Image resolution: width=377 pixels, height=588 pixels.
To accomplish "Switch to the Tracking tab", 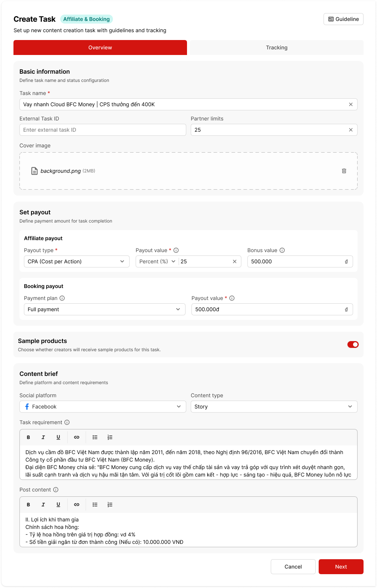I will coord(276,48).
